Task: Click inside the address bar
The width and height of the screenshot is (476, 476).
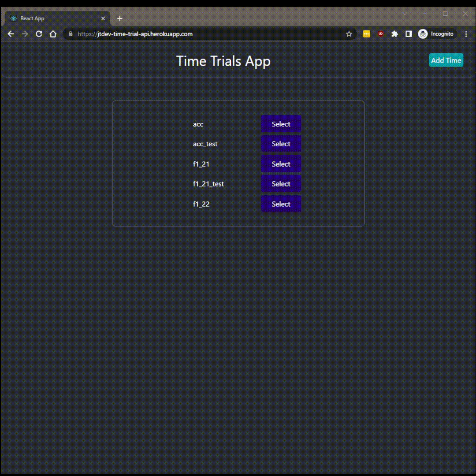Action: [x=198, y=33]
